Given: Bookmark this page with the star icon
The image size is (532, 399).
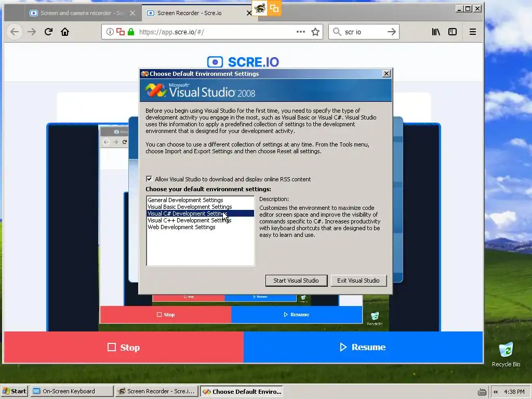Looking at the screenshot, I should point(315,32).
